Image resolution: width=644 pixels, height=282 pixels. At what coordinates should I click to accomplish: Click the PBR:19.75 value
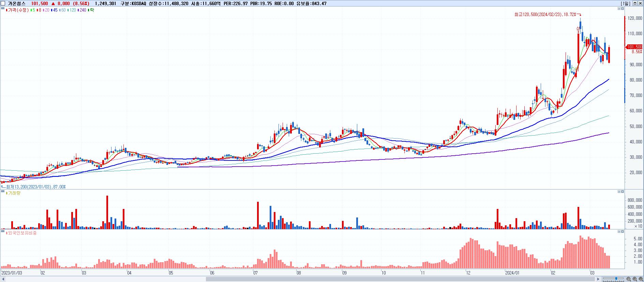pyautogui.click(x=261, y=3)
